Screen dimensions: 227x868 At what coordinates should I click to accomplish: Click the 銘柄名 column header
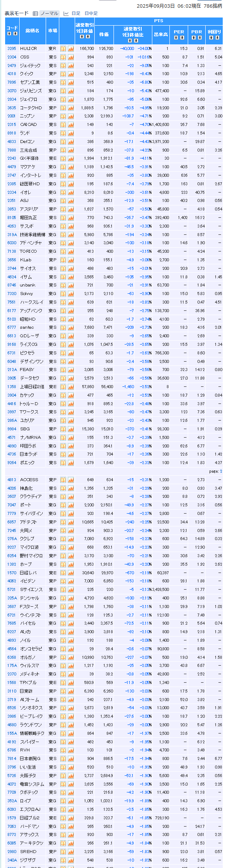[x=32, y=31]
